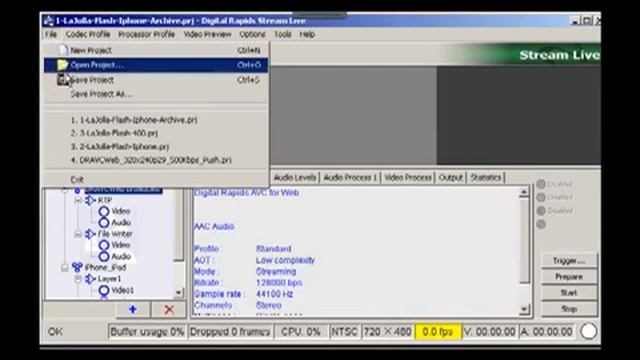Toggle the first Disabled indicator
The height and width of the screenshot is (360, 640).
tap(541, 184)
